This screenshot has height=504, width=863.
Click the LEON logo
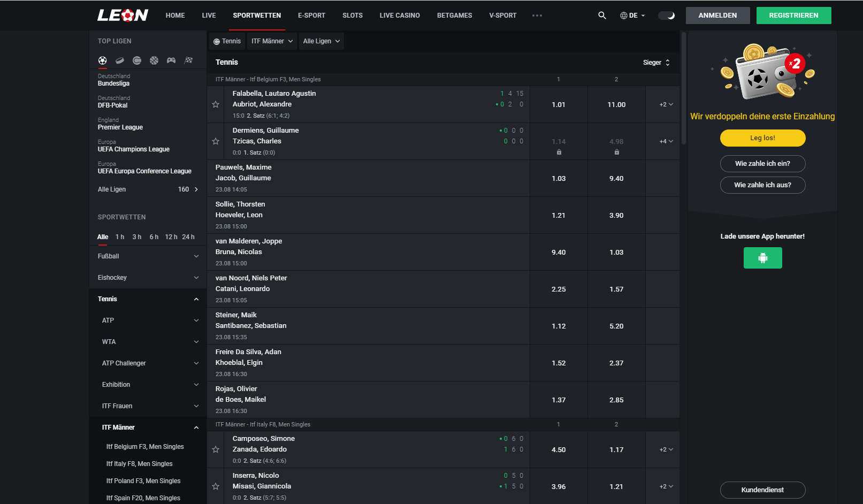pyautogui.click(x=123, y=16)
